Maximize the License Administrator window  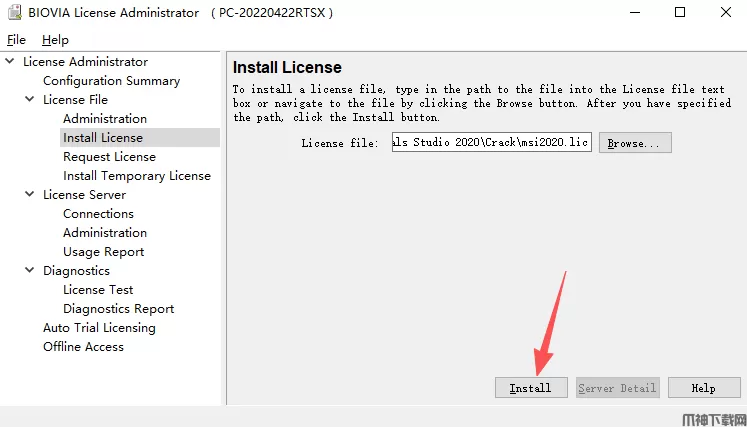680,12
